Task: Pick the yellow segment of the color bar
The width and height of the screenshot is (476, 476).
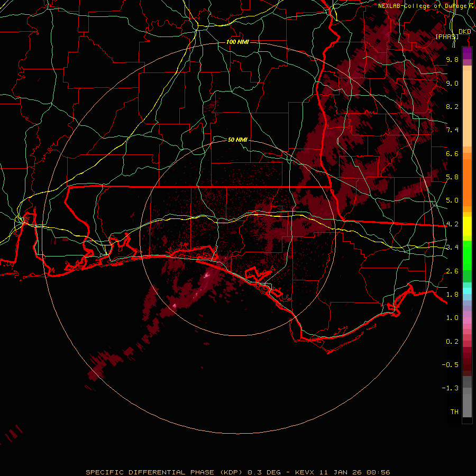Action: (x=467, y=226)
